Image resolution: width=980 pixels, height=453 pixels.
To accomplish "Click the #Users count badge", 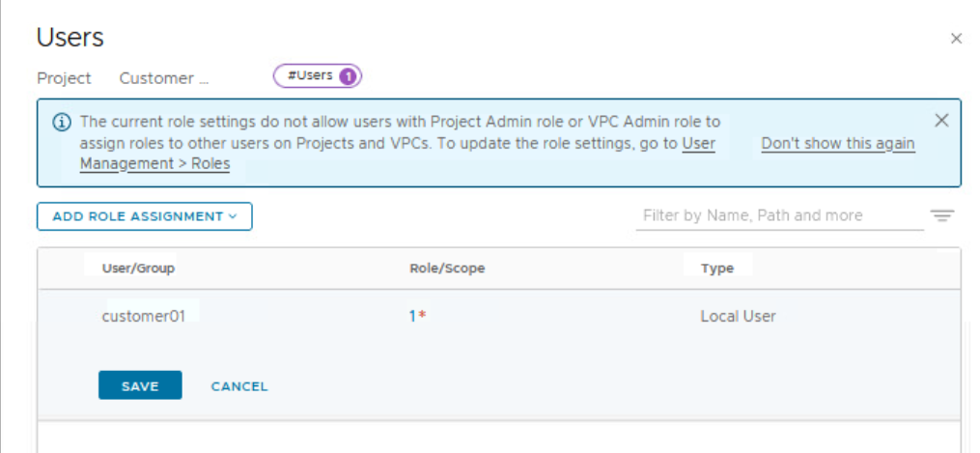I will tap(317, 75).
